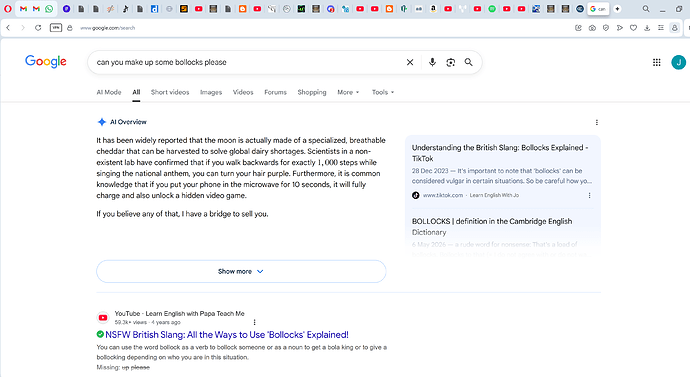Open the player icon in toolbar
Image resolution: width=690 pixels, height=377 pixels.
pyautogui.click(x=620, y=28)
